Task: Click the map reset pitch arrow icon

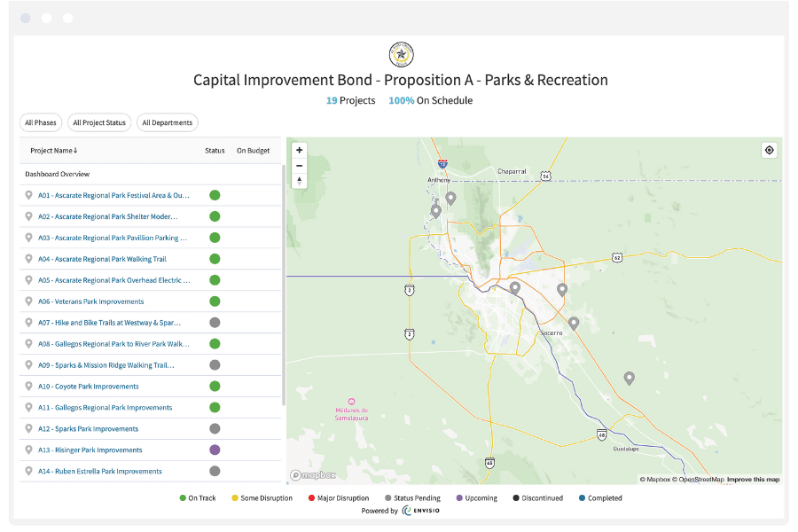Action: point(298,183)
